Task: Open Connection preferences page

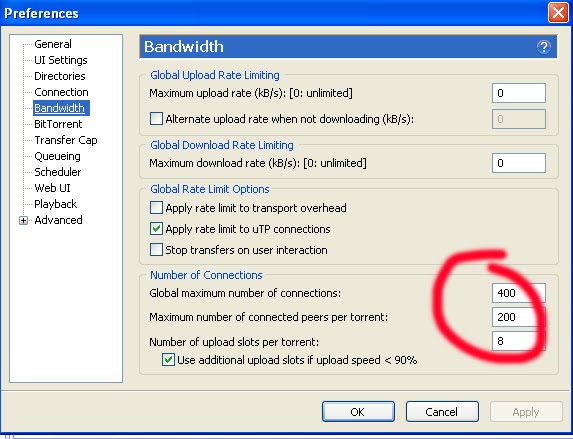Action: [61, 92]
